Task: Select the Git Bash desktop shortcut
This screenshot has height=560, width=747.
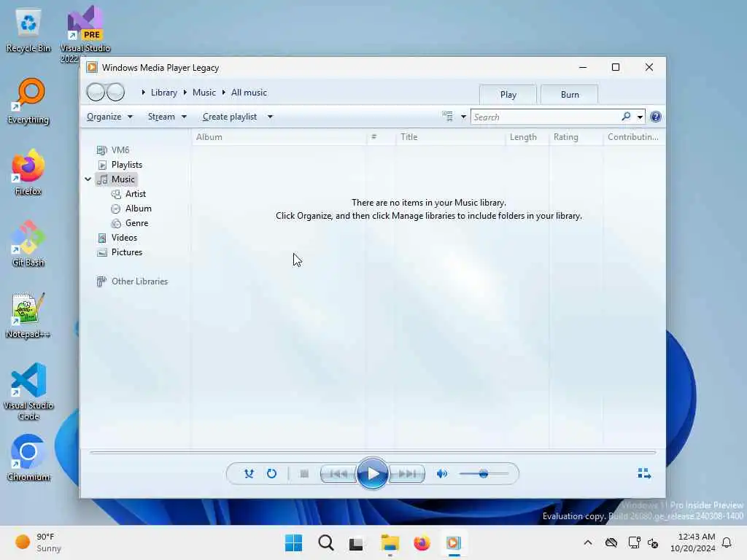Action: pos(28,244)
